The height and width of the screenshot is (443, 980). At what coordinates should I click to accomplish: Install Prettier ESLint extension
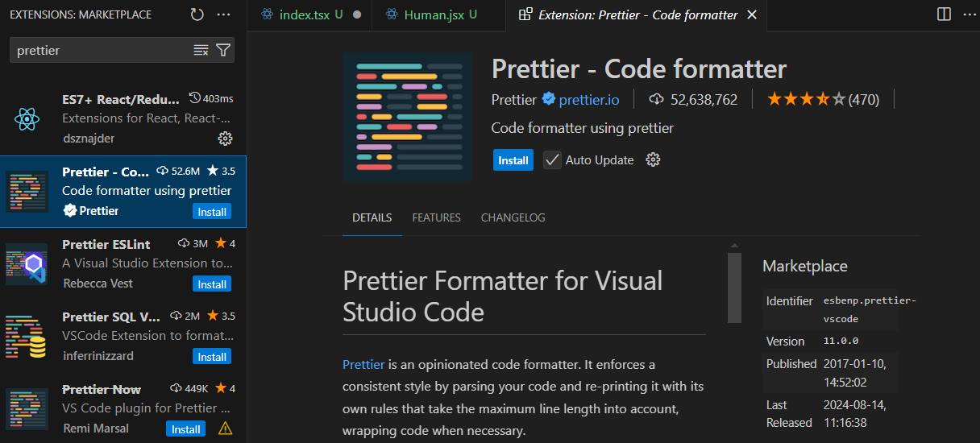click(x=212, y=284)
